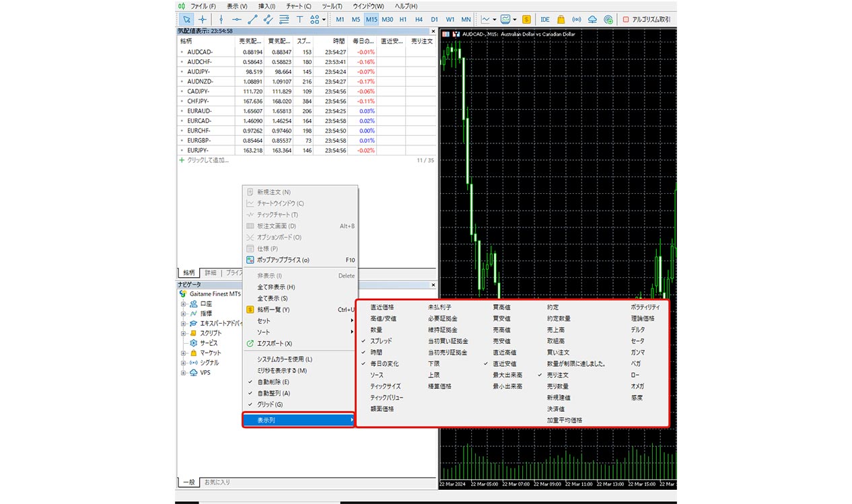Switch timeframe to H4
This screenshot has height=504, width=852.
tap(419, 20)
